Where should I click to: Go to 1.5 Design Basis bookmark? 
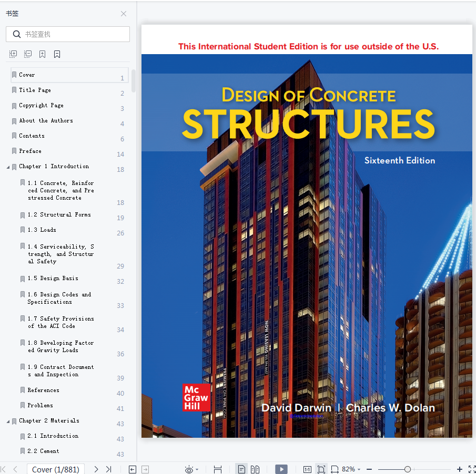click(x=53, y=278)
